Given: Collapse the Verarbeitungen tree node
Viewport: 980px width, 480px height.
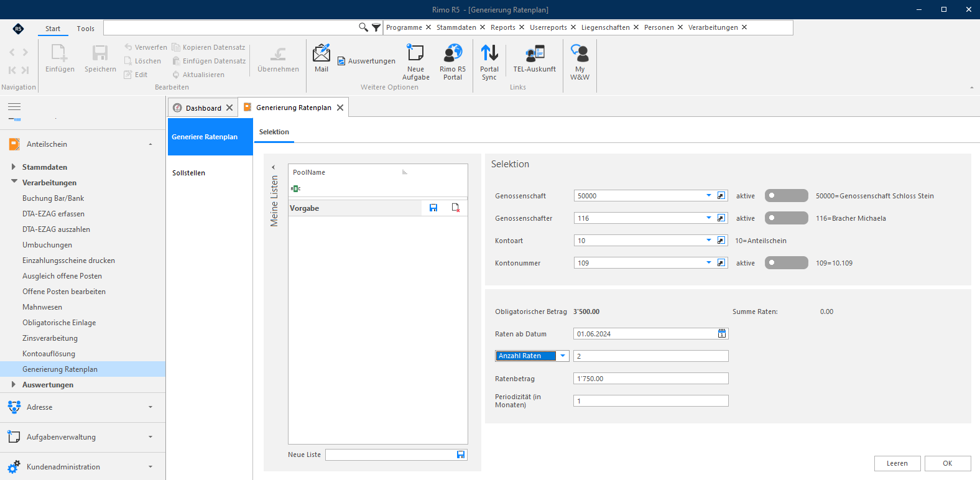Looking at the screenshot, I should pyautogui.click(x=14, y=182).
